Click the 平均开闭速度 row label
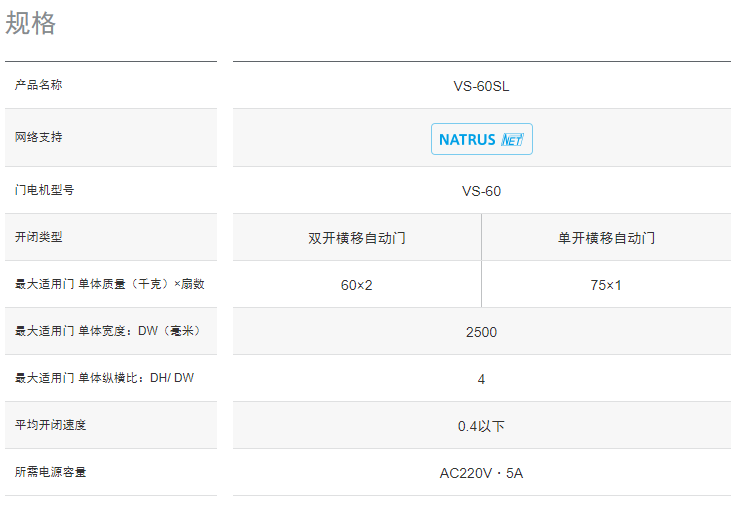The image size is (743, 505). click(51, 425)
